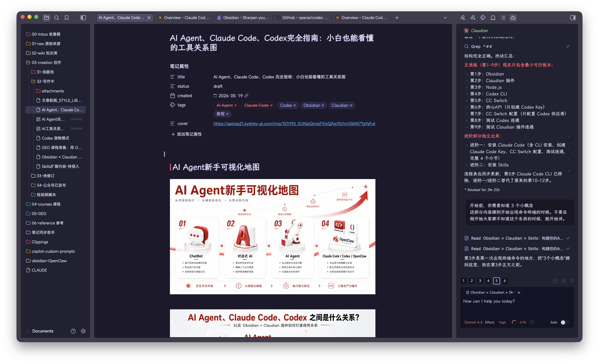
Task: Open the Outline list icon
Action: 503,18
